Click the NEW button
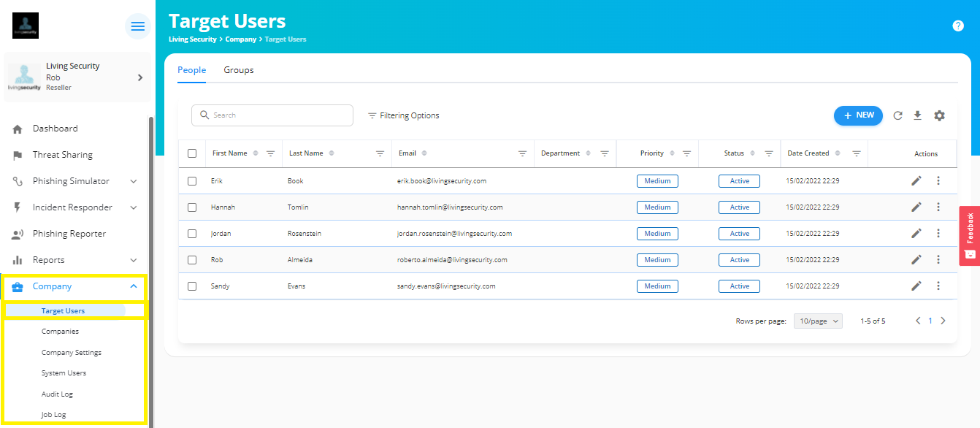The image size is (980, 428). tap(858, 115)
